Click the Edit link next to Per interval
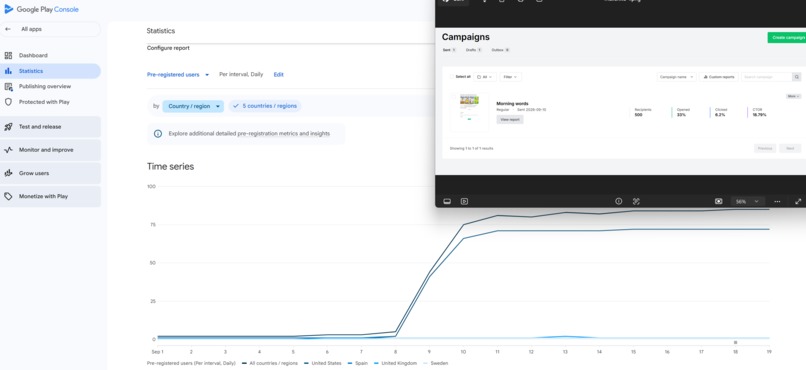Screen dimensions: 806x370 click(279, 75)
